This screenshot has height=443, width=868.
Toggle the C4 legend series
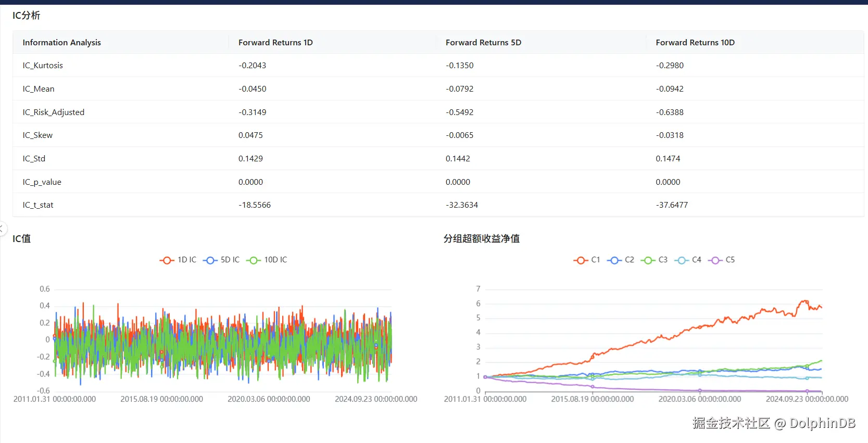point(688,260)
